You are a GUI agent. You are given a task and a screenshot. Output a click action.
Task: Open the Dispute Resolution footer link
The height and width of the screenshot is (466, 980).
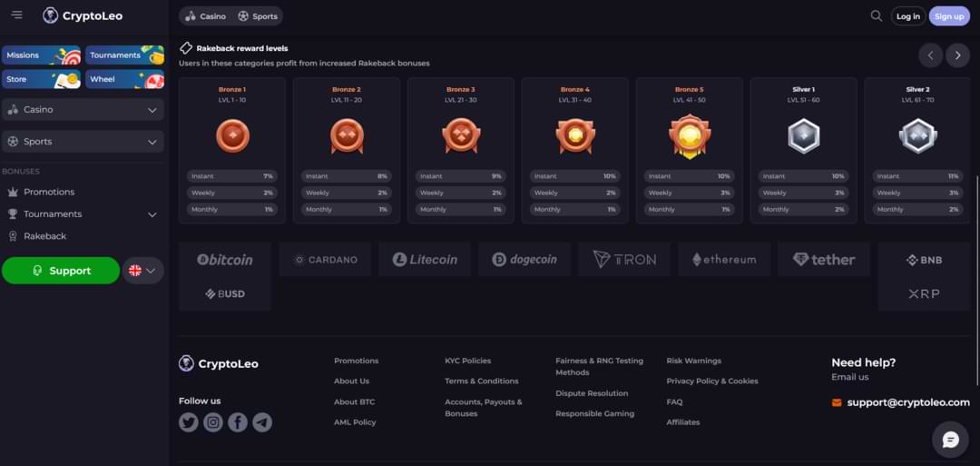coord(592,393)
